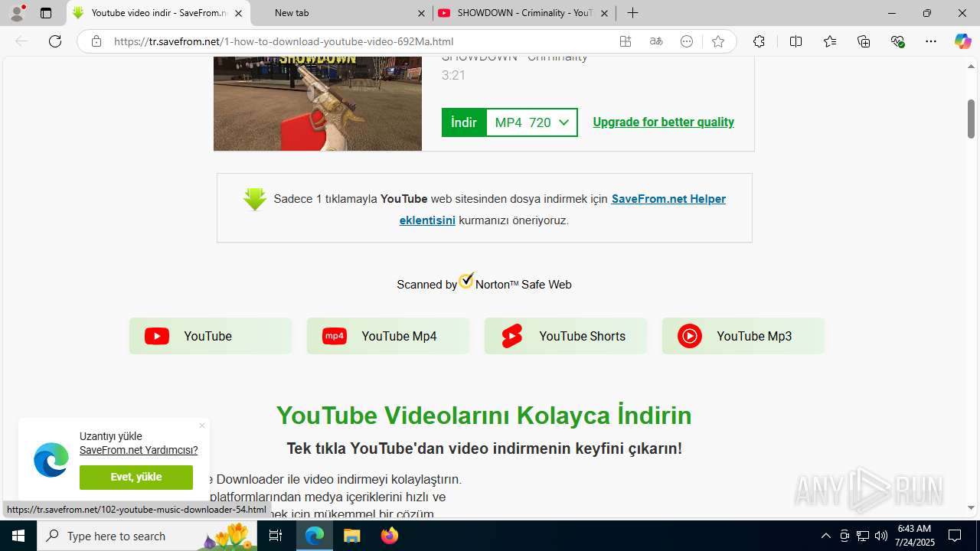980x551 pixels.
Task: Select the Youtube video indir SaveFrom tab
Action: pos(158,13)
